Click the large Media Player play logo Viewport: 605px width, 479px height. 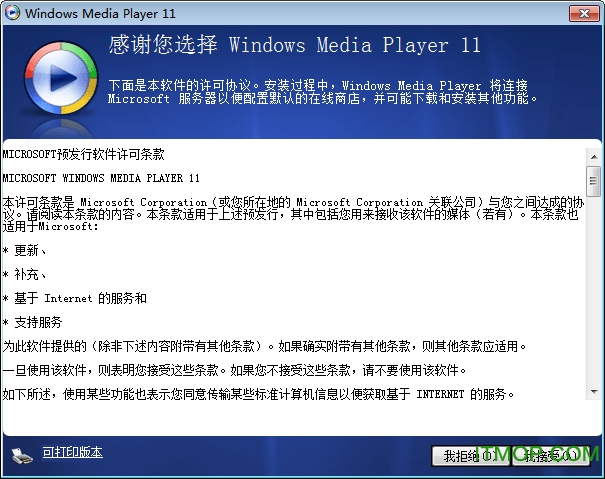pyautogui.click(x=61, y=78)
